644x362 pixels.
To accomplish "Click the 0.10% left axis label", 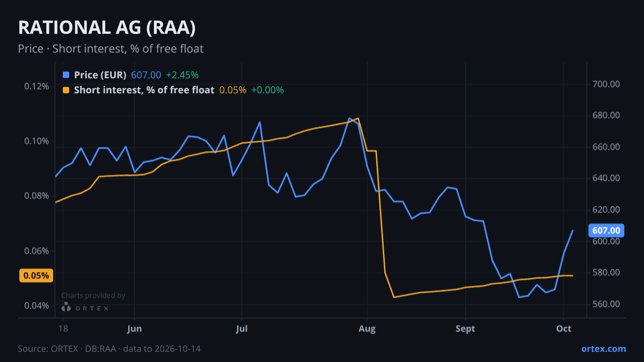I will [x=36, y=141].
